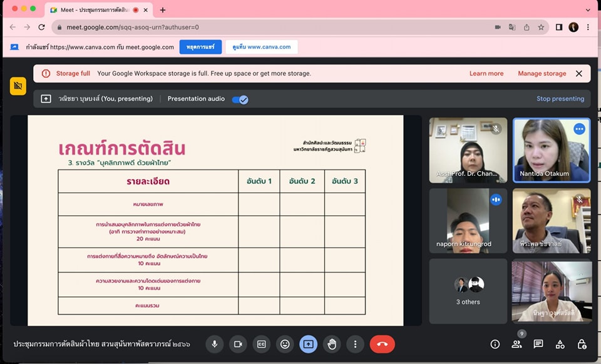Click the red leave call button
The height and width of the screenshot is (364, 601).
(382, 344)
